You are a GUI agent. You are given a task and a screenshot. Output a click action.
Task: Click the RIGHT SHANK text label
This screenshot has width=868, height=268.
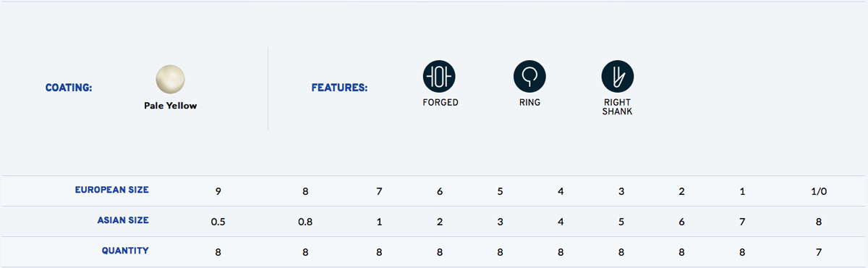point(618,107)
